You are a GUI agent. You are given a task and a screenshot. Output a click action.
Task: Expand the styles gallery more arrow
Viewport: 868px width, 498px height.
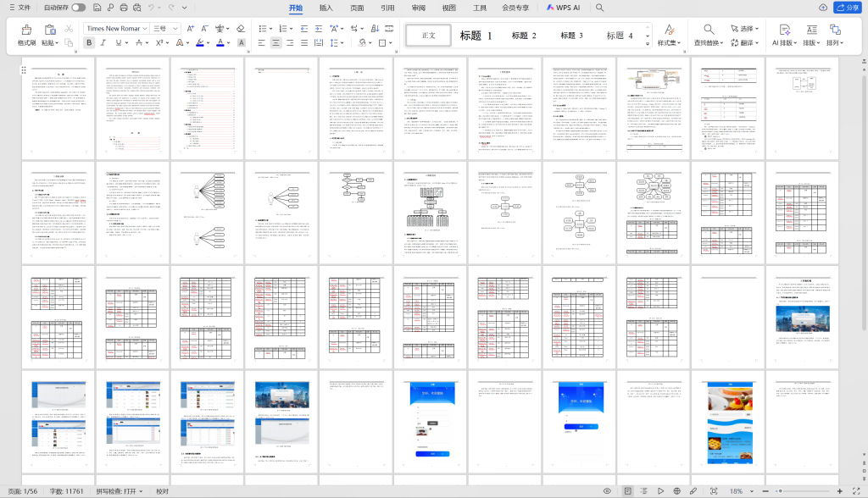click(x=648, y=44)
